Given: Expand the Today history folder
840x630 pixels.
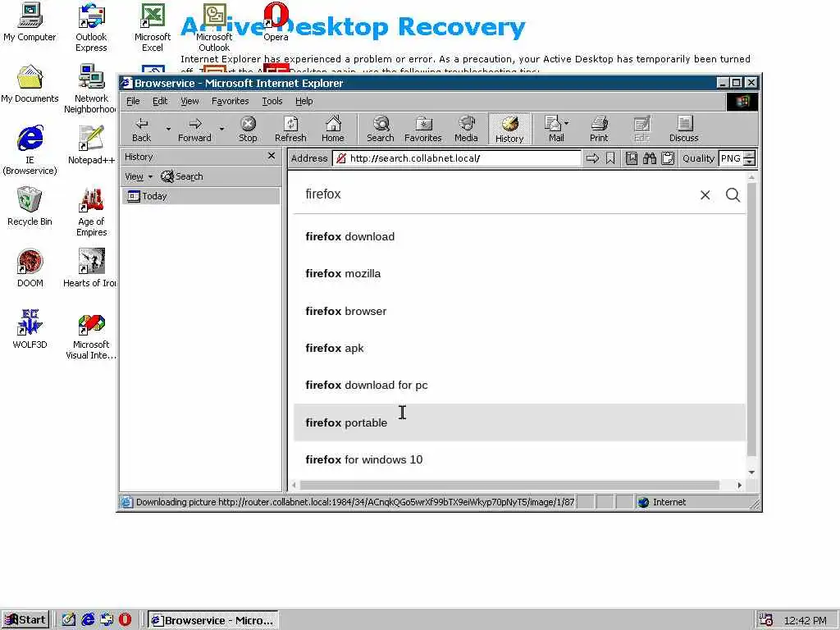Looking at the screenshot, I should pos(200,196).
